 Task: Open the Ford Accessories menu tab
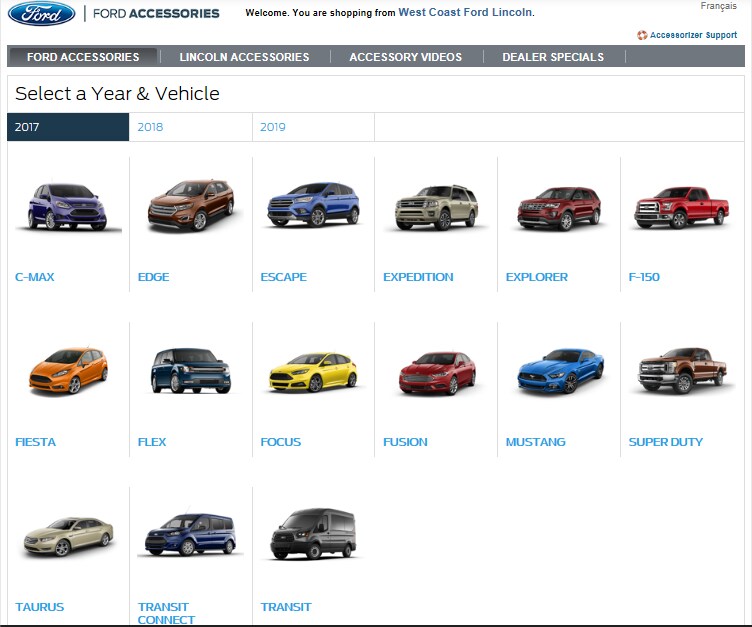tap(83, 57)
